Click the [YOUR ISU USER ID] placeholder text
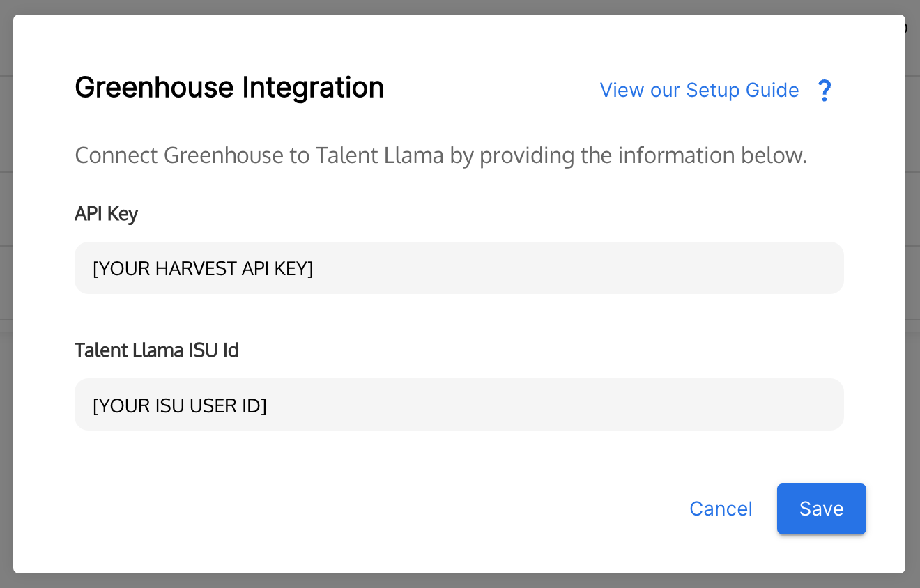Viewport: 920px width, 588px height. [x=180, y=405]
